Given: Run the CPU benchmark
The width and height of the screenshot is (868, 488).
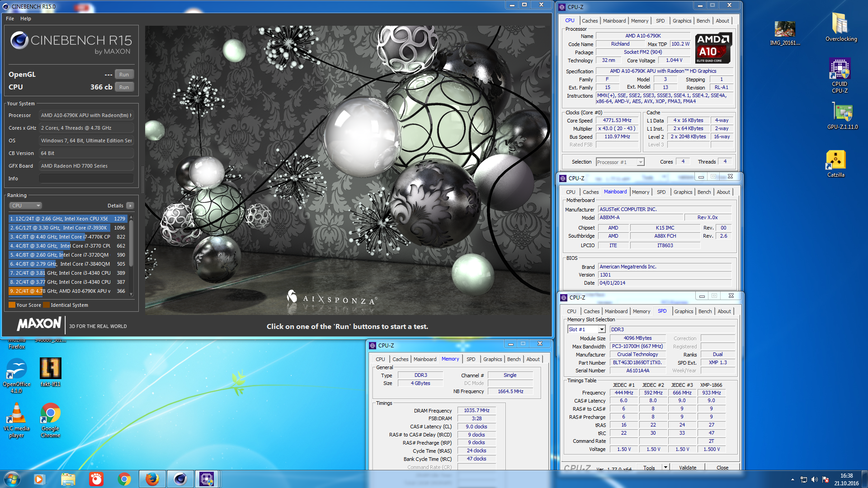Looking at the screenshot, I should 124,87.
